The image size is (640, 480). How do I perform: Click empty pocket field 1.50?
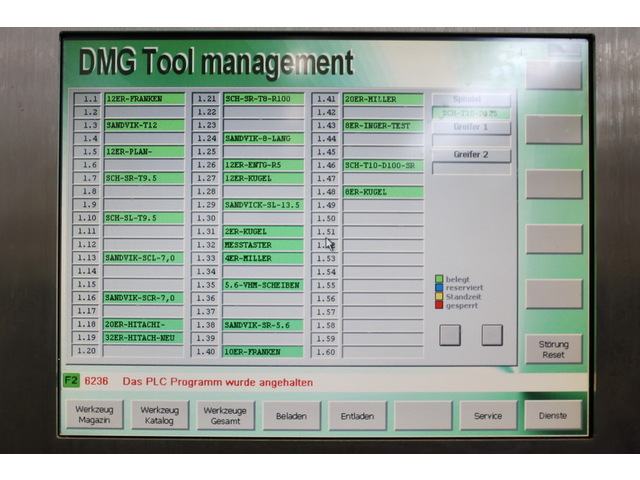tap(383, 218)
